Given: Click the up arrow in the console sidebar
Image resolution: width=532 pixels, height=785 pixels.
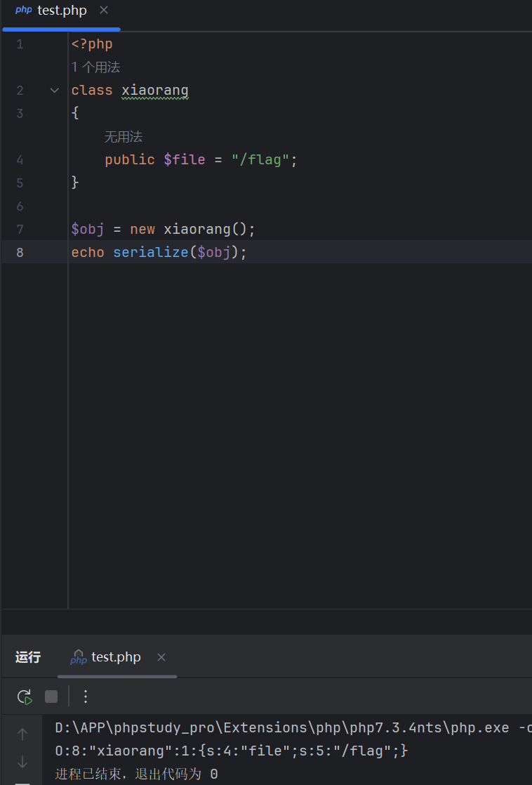Looking at the screenshot, I should [x=22, y=734].
